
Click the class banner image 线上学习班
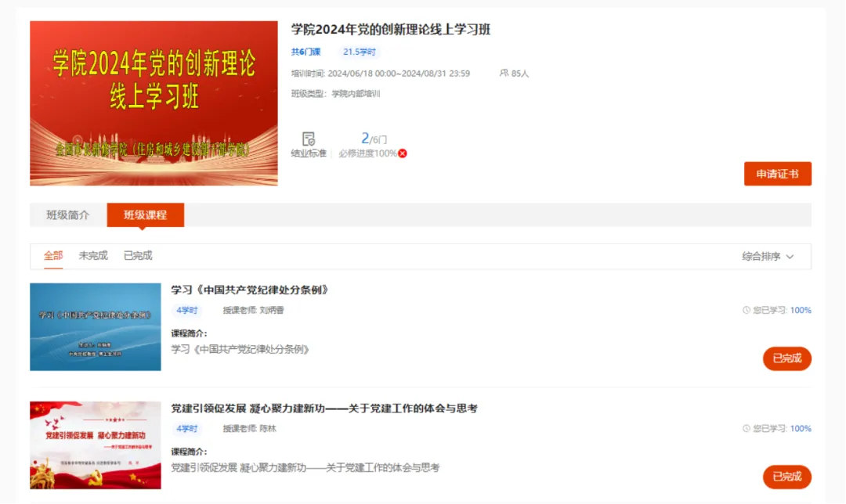(x=154, y=103)
